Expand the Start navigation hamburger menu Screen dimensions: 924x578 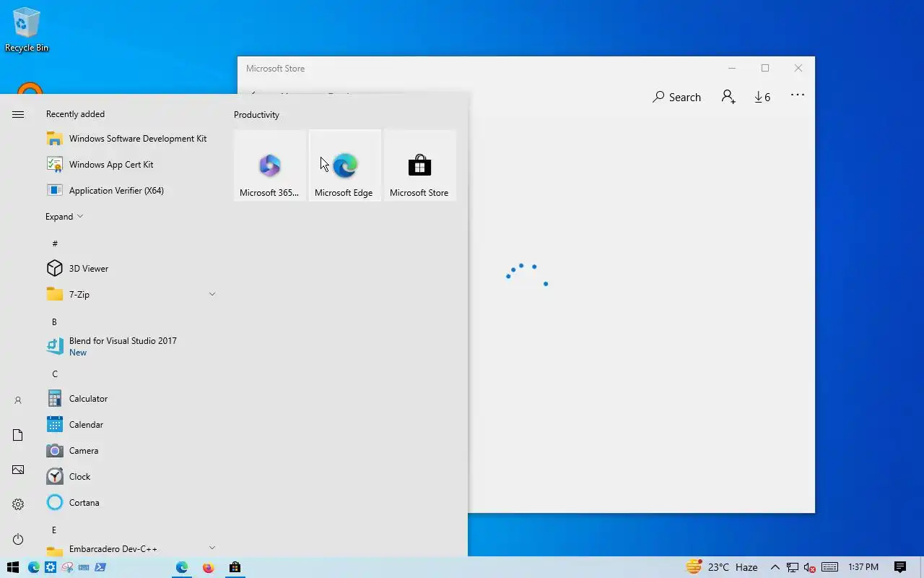tap(18, 114)
